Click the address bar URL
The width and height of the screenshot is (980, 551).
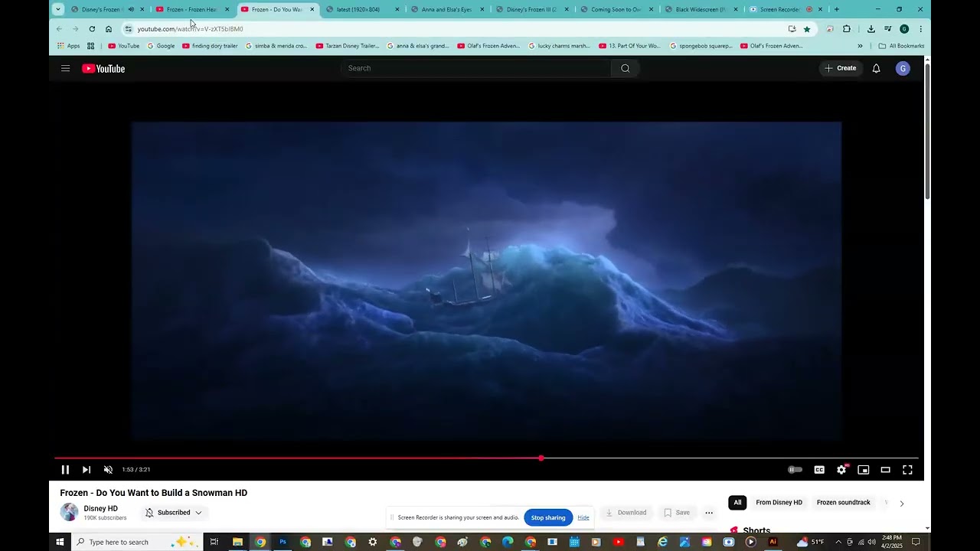[x=190, y=29]
